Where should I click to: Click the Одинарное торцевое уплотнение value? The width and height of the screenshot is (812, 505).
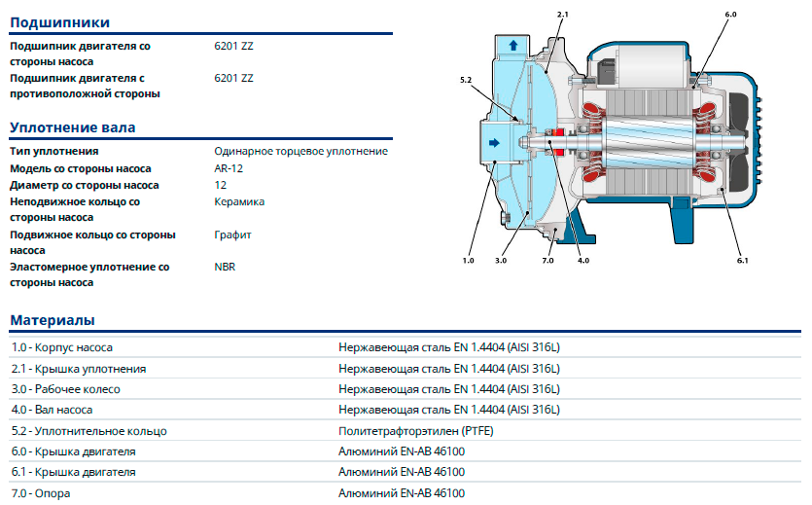(300, 152)
